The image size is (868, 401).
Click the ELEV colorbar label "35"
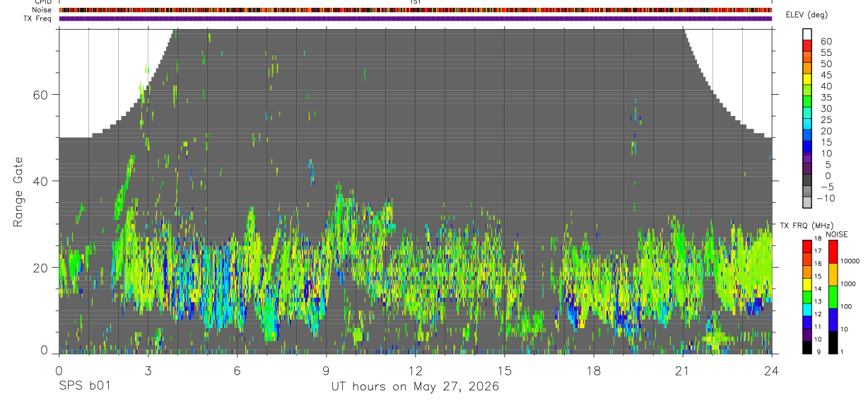[826, 97]
